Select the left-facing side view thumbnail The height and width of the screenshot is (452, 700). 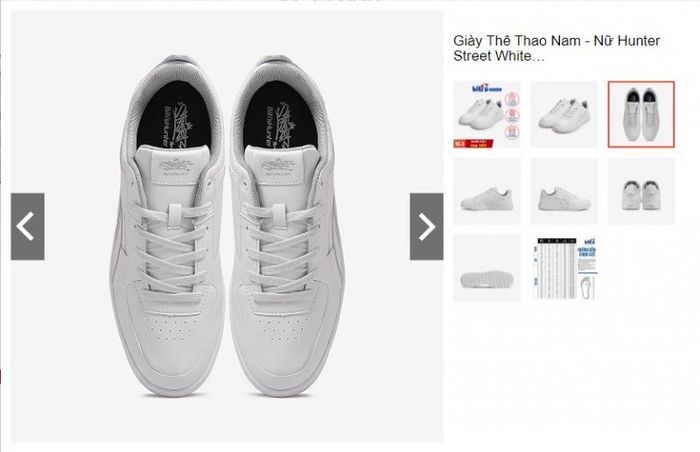(487, 191)
